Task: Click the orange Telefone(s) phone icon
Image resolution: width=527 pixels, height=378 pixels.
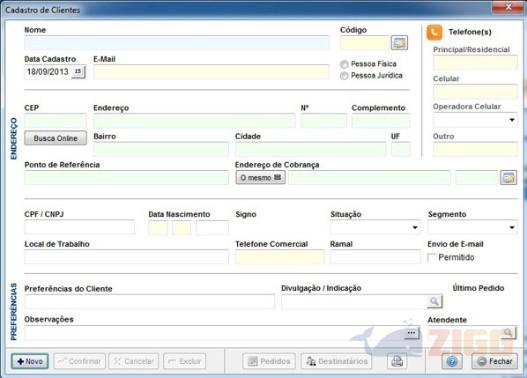Action: pos(434,33)
